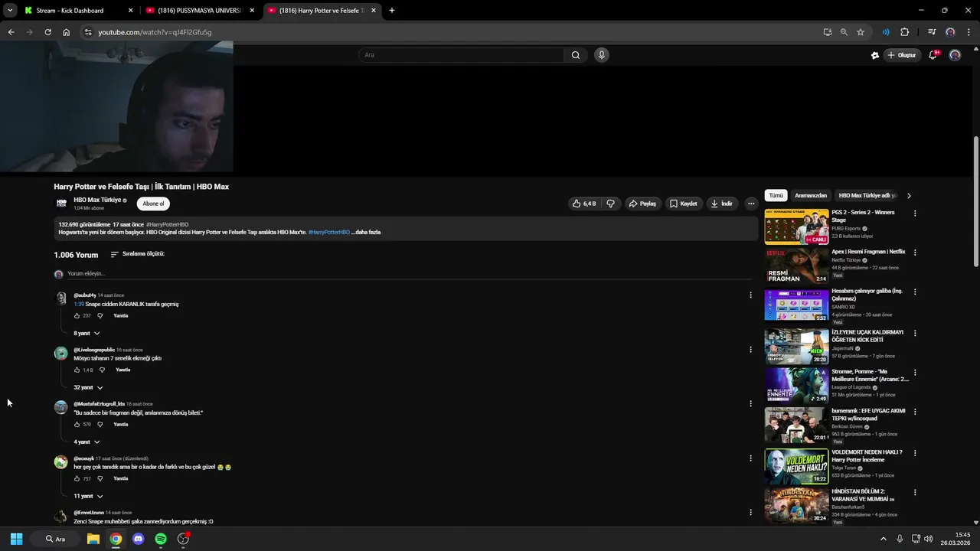The height and width of the screenshot is (551, 980).
Task: Open options menu for the Snape KARANLIK comment
Action: (750, 295)
